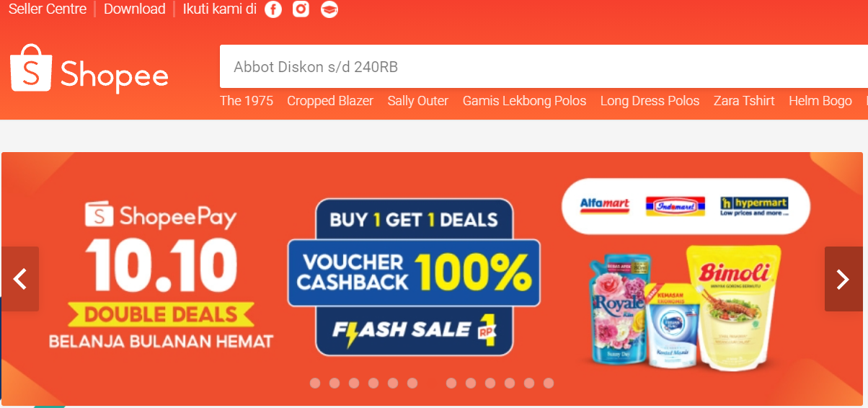Click the Shopee bag logo
This screenshot has width=868, height=408.
[31, 68]
